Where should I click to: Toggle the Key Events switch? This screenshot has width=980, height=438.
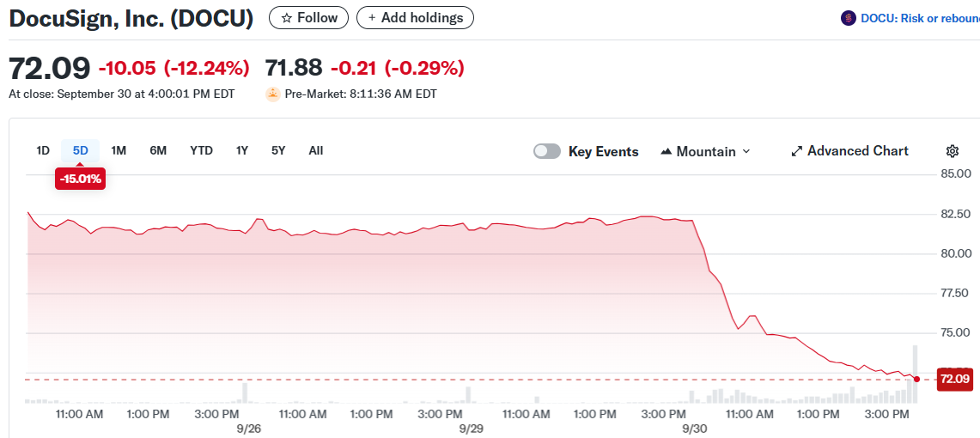point(547,151)
